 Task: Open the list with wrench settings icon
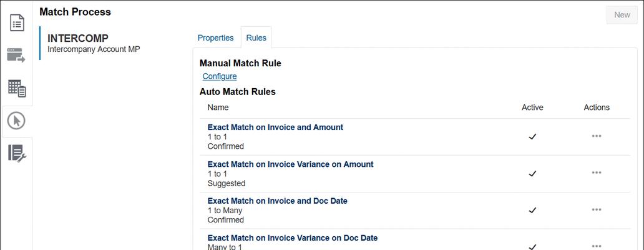pos(17,153)
